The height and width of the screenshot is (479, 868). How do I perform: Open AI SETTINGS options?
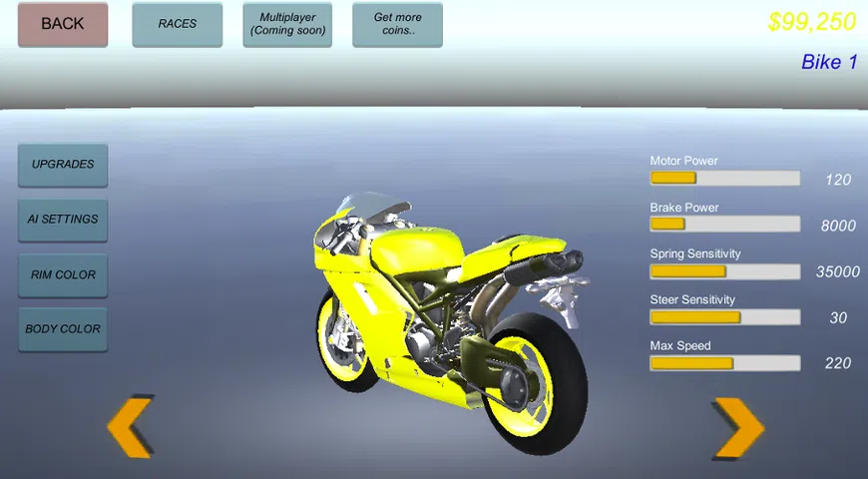pyautogui.click(x=63, y=220)
